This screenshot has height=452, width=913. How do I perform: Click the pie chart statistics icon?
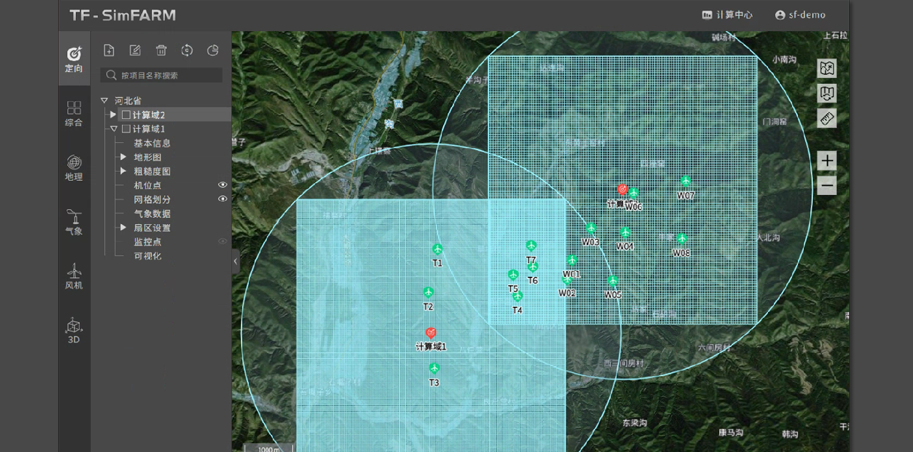pos(213,51)
